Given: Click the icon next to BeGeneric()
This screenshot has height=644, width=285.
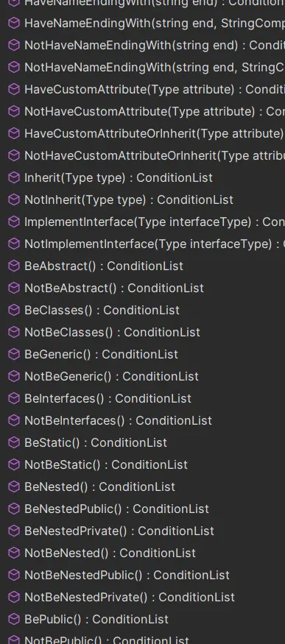Looking at the screenshot, I should click(14, 354).
